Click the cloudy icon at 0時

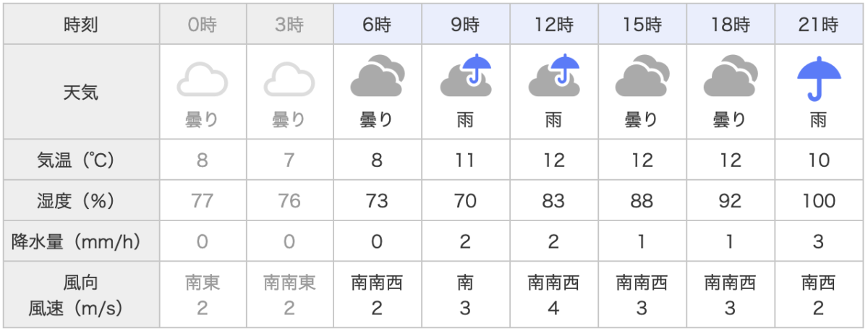202,79
